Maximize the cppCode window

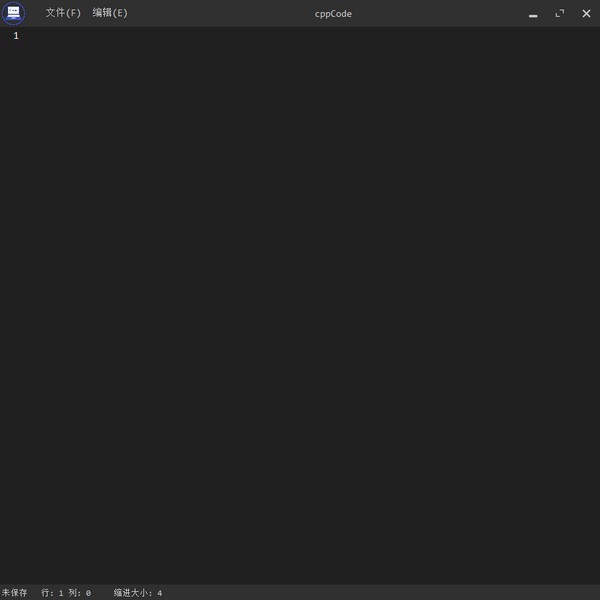(x=560, y=14)
